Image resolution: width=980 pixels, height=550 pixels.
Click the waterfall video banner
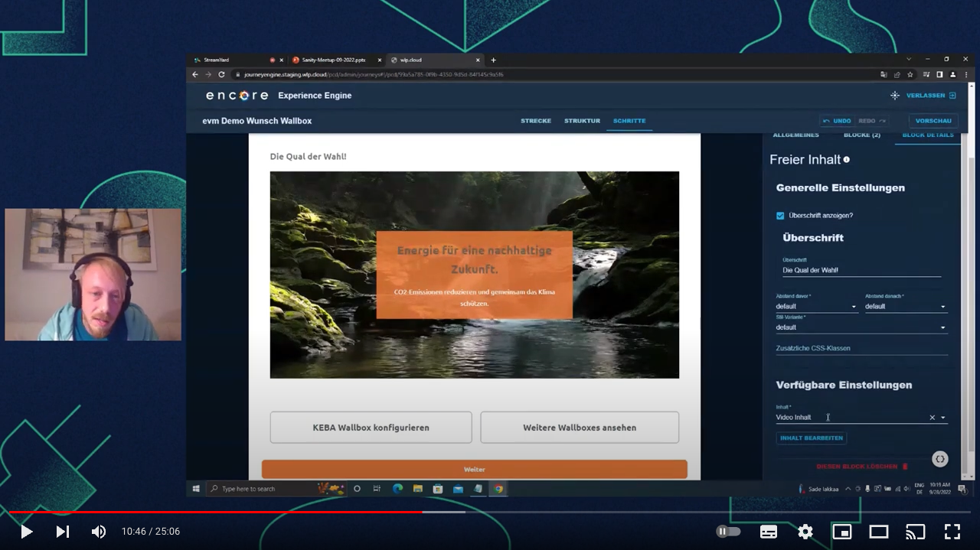click(x=475, y=275)
